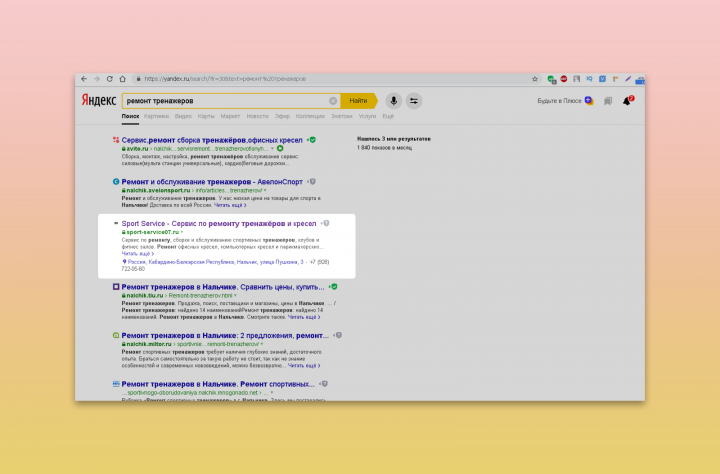This screenshot has height=474, width=720.
Task: Click the 'Нашлось 3 млн результатов' text
Action: click(394, 139)
